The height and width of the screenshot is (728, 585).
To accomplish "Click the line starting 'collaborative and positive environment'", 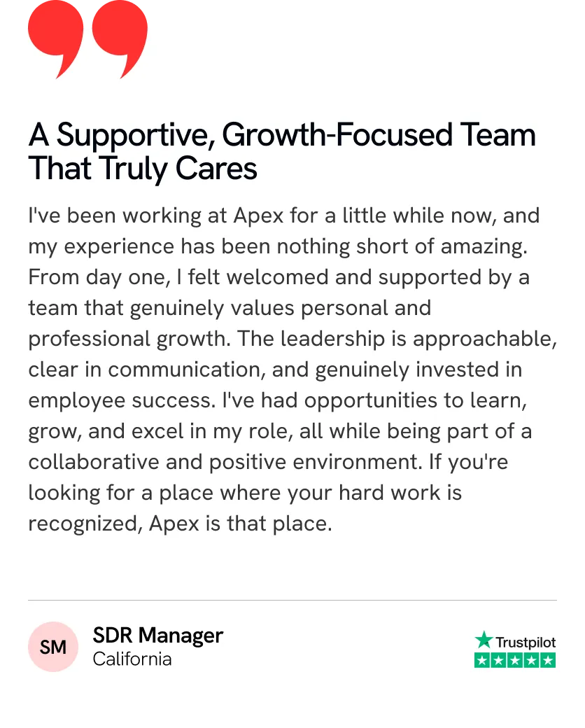I will (x=268, y=463).
